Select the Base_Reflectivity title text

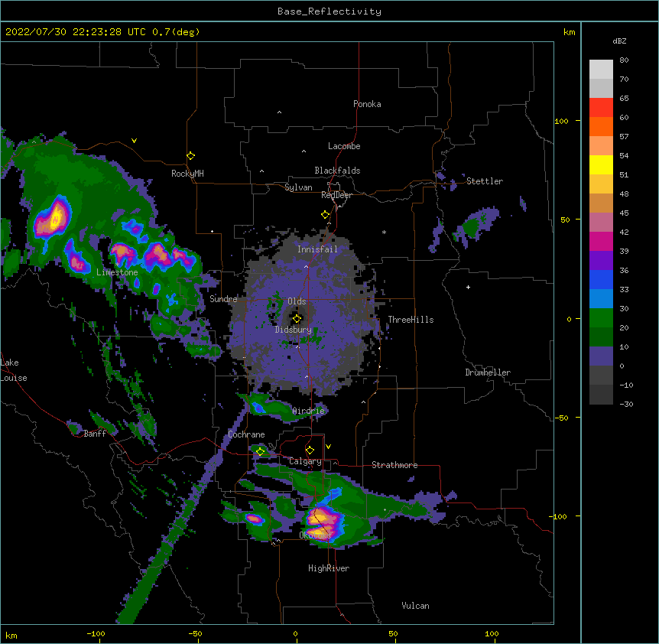(329, 11)
